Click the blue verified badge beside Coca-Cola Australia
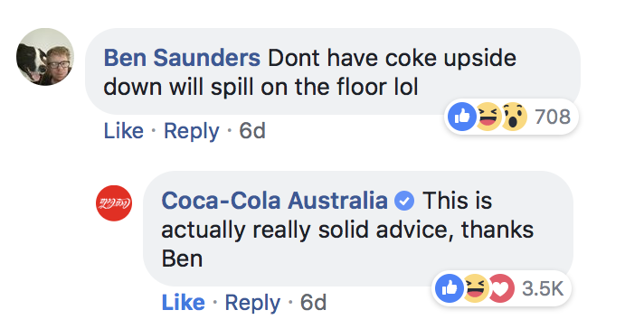The height and width of the screenshot is (329, 644). point(404,202)
